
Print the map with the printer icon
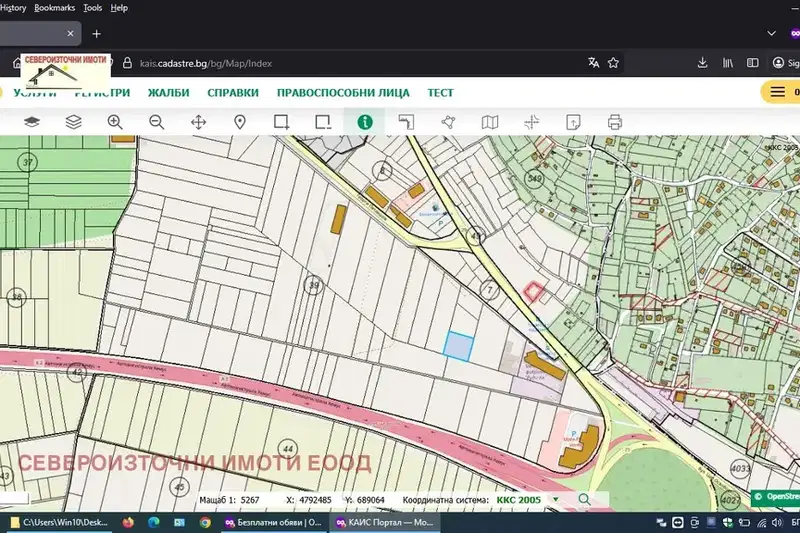point(615,122)
